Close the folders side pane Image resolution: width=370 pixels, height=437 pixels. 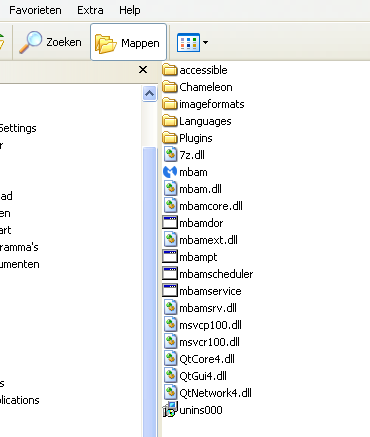143,70
